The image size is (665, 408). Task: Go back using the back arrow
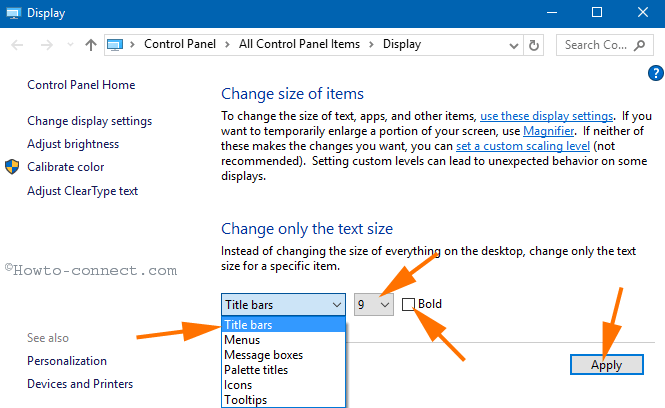(17, 45)
